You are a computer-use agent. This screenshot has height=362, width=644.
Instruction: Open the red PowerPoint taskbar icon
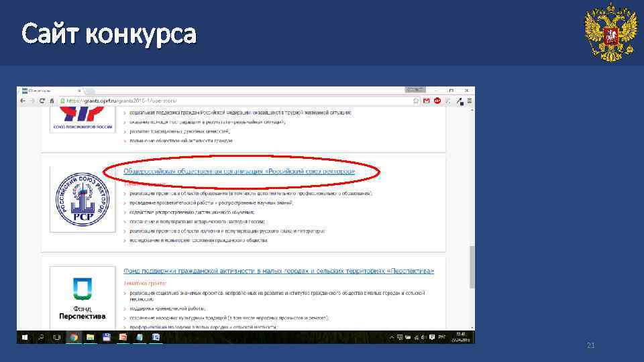(123, 337)
